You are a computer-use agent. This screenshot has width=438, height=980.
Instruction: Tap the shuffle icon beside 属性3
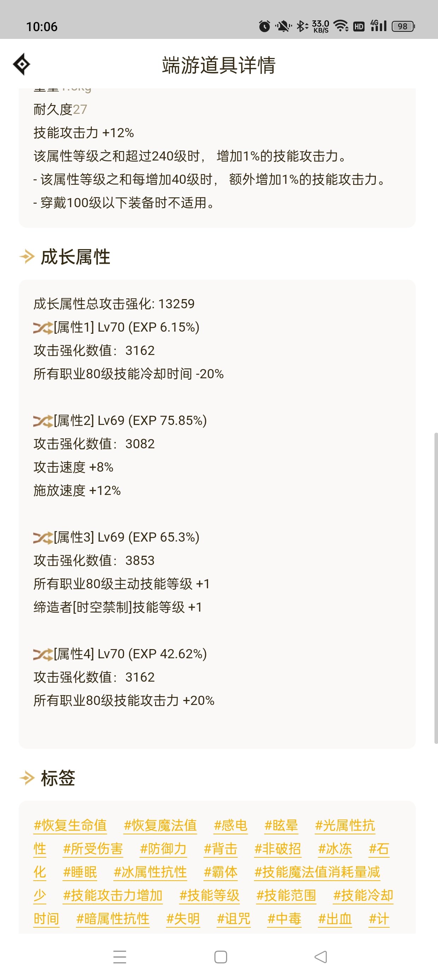(x=43, y=538)
